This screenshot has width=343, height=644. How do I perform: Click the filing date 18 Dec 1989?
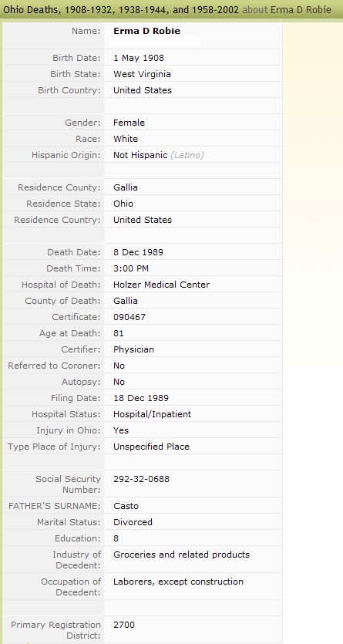[x=141, y=398]
